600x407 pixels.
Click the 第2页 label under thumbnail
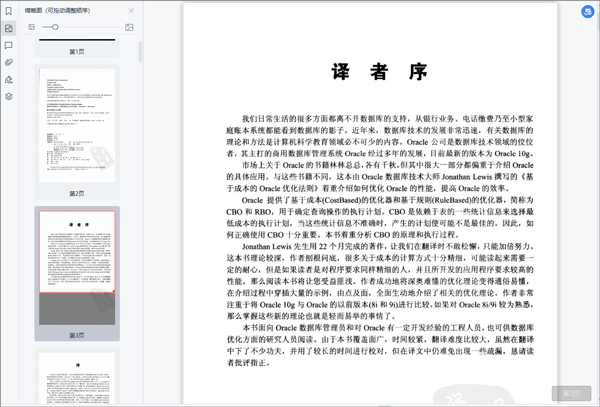pyautogui.click(x=77, y=194)
